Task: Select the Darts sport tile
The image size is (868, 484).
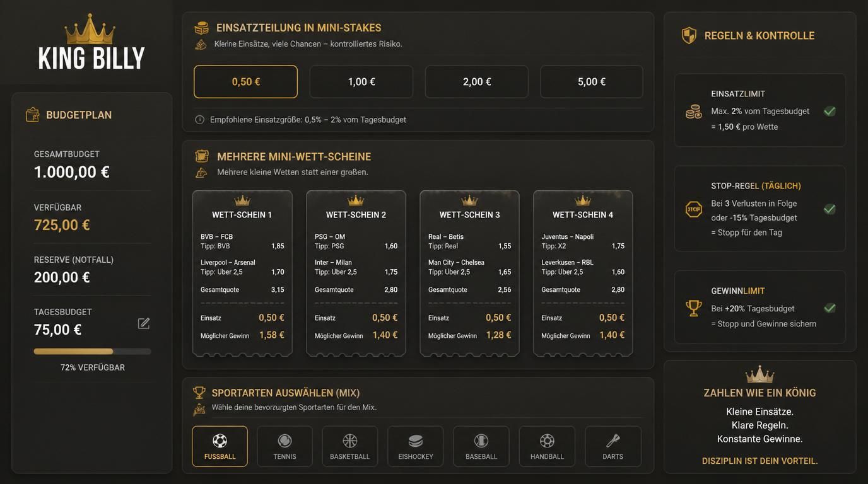Action: coord(613,446)
